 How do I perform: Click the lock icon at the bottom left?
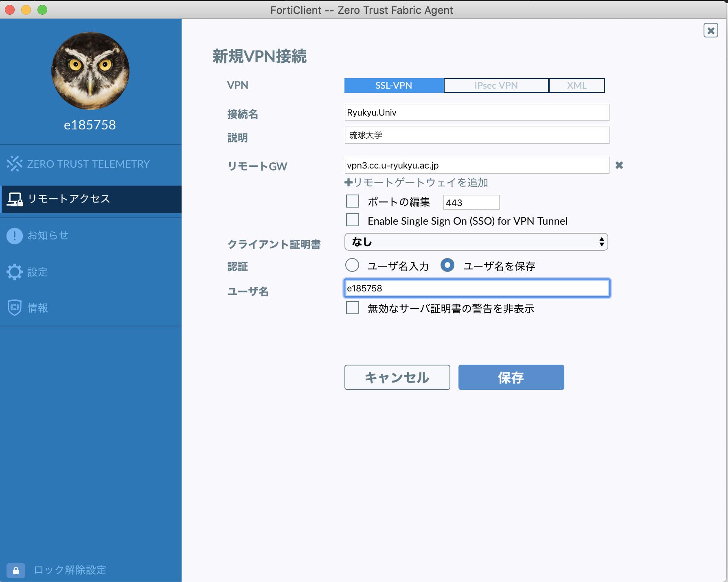(x=16, y=570)
